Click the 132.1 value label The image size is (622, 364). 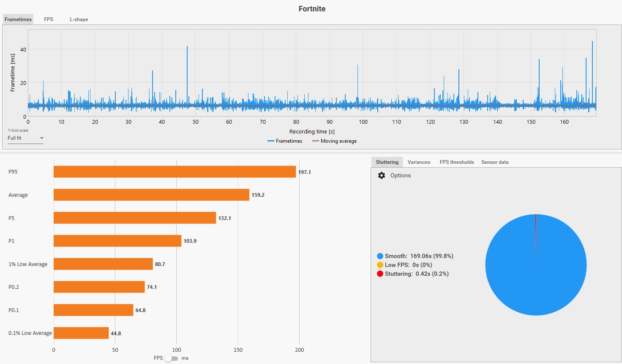[x=224, y=218]
